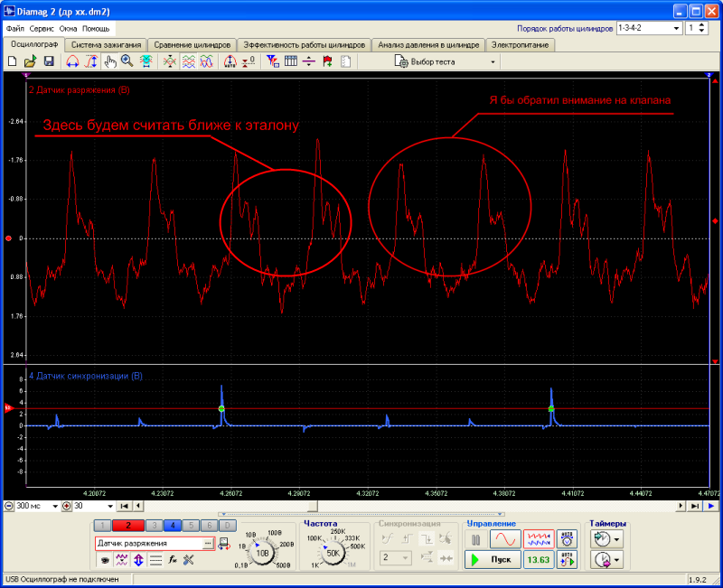This screenshot has width=723, height=588.
Task: Click the horizontal lines style icon
Action: (x=155, y=560)
